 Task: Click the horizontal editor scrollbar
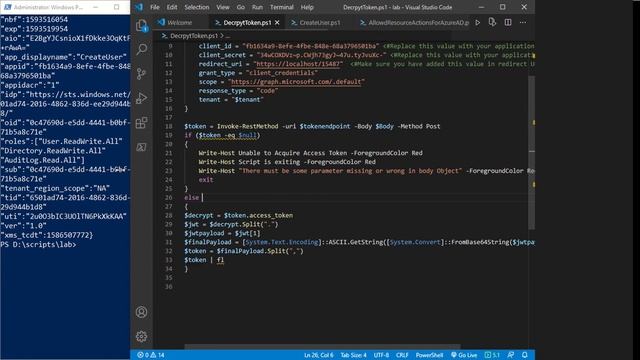click(322, 347)
